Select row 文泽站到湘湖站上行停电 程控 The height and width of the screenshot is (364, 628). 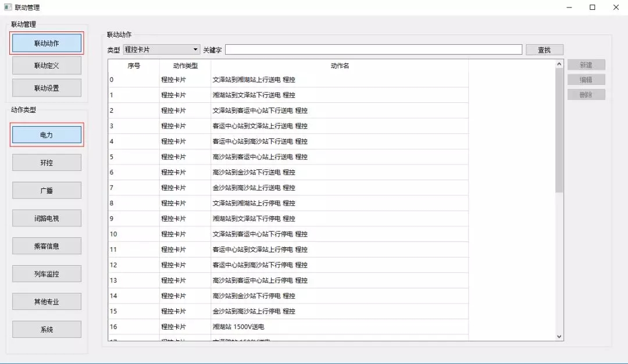pyautogui.click(x=288, y=203)
